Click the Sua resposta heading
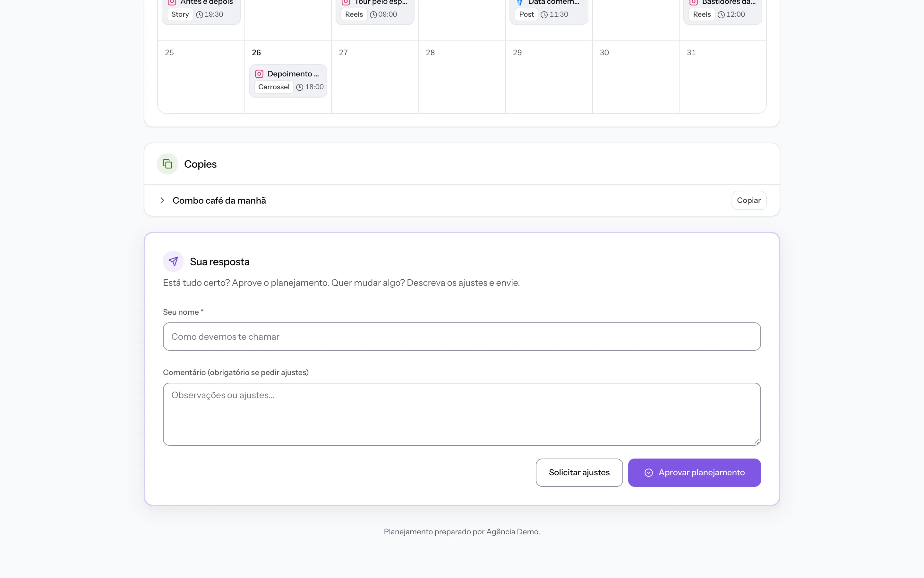The image size is (924, 578). (219, 262)
